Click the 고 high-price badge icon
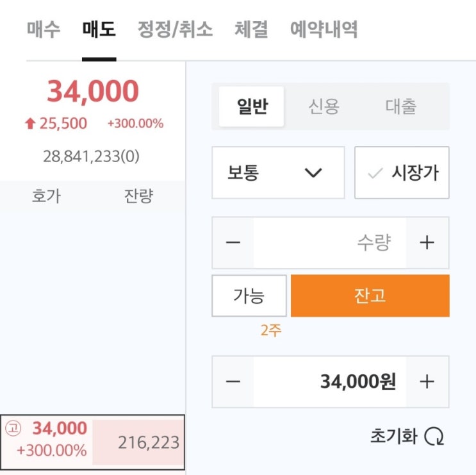476x475 pixels. click(13, 429)
